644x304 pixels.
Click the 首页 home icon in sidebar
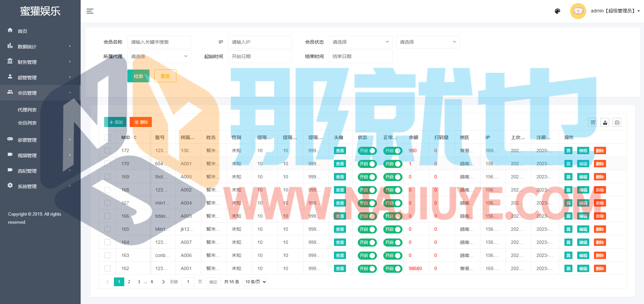[10, 30]
